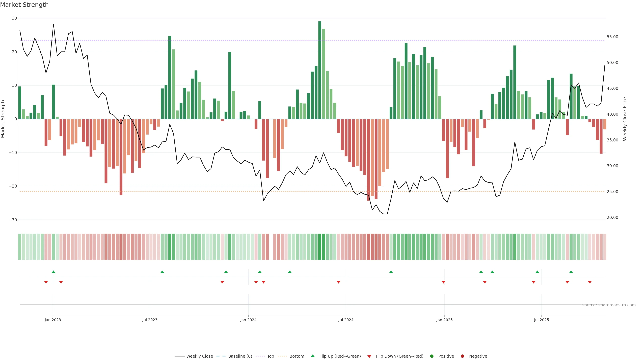
Task: Click the 55.00 right axis price label
Action: [x=612, y=37]
